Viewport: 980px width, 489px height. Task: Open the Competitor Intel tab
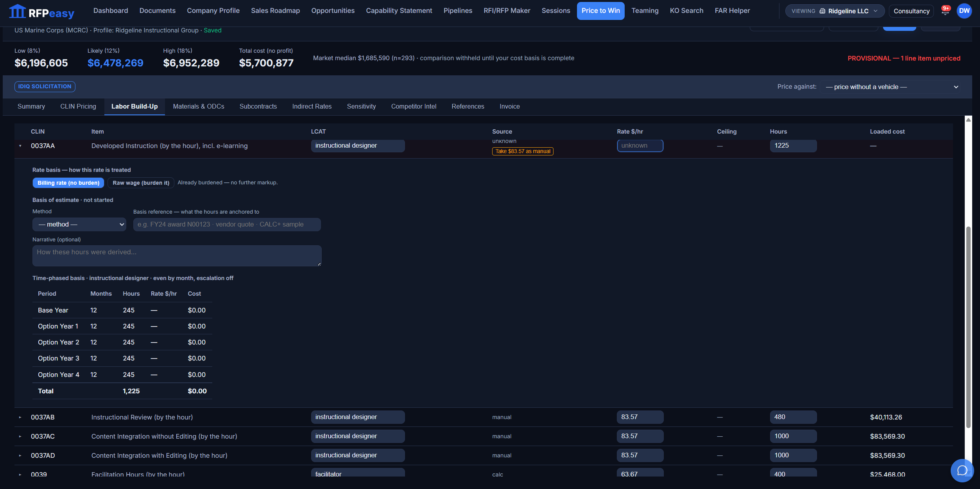414,106
